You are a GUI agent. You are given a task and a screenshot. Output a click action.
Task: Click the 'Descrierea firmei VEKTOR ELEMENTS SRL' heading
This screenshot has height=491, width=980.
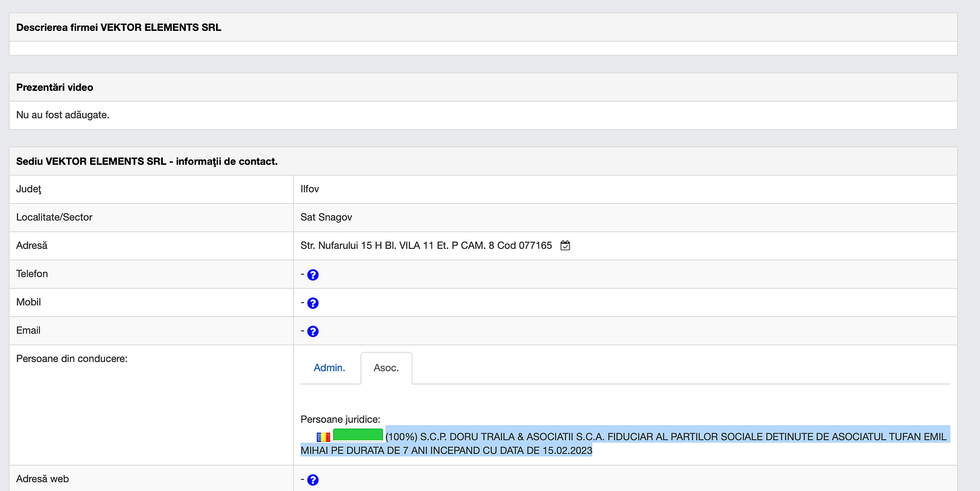pos(118,28)
